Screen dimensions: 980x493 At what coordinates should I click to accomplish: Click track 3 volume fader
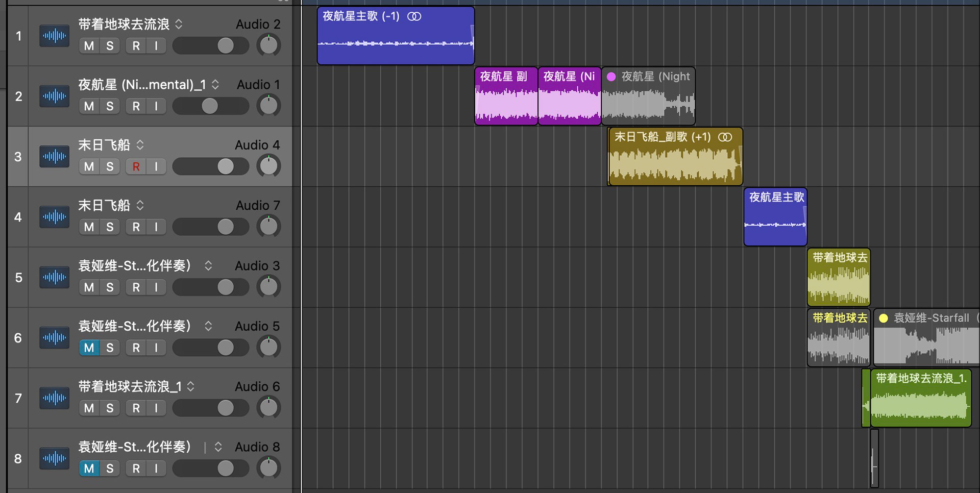point(211,166)
